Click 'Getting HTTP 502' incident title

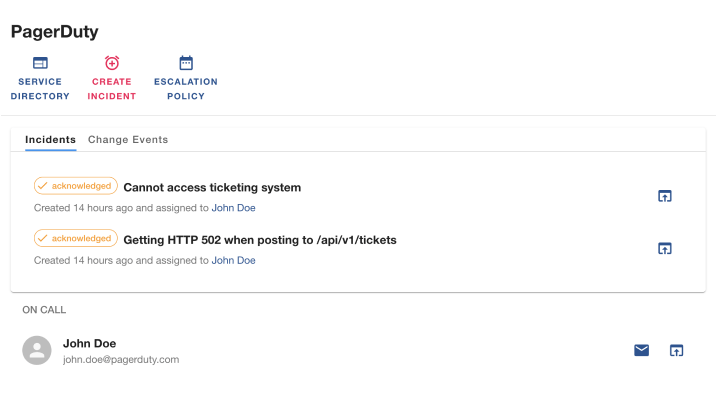260,240
